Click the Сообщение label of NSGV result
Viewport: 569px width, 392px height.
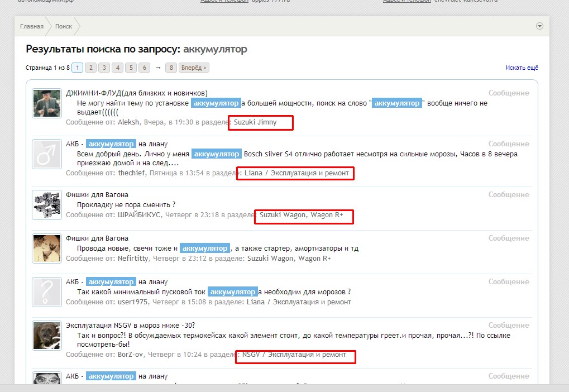[509, 326]
